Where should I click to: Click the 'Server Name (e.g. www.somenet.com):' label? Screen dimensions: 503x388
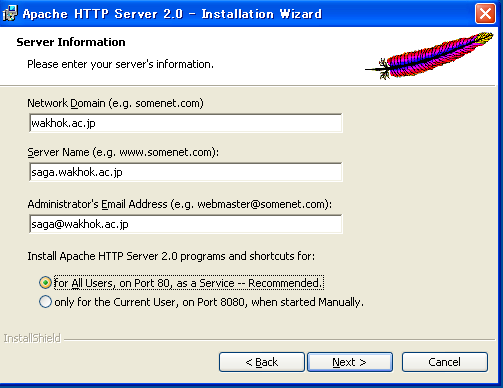coord(123,152)
